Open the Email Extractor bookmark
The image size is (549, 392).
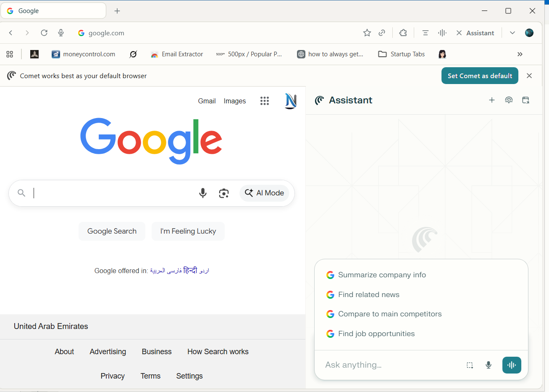(x=177, y=54)
